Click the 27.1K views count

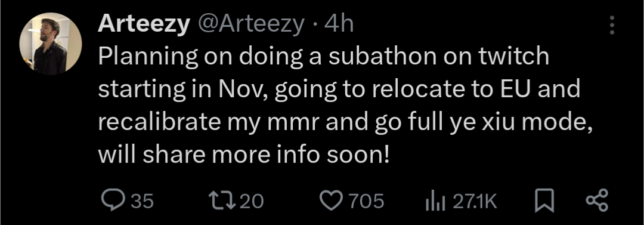pyautogui.click(x=475, y=202)
